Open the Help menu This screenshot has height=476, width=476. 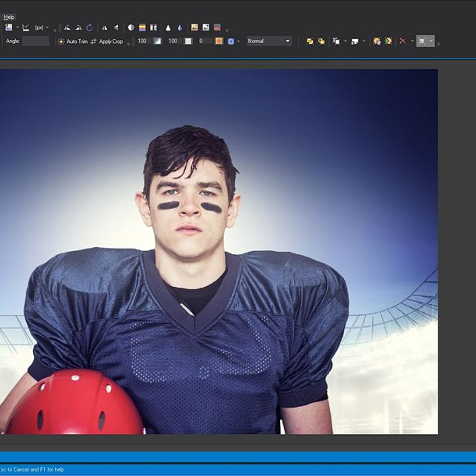(x=9, y=17)
